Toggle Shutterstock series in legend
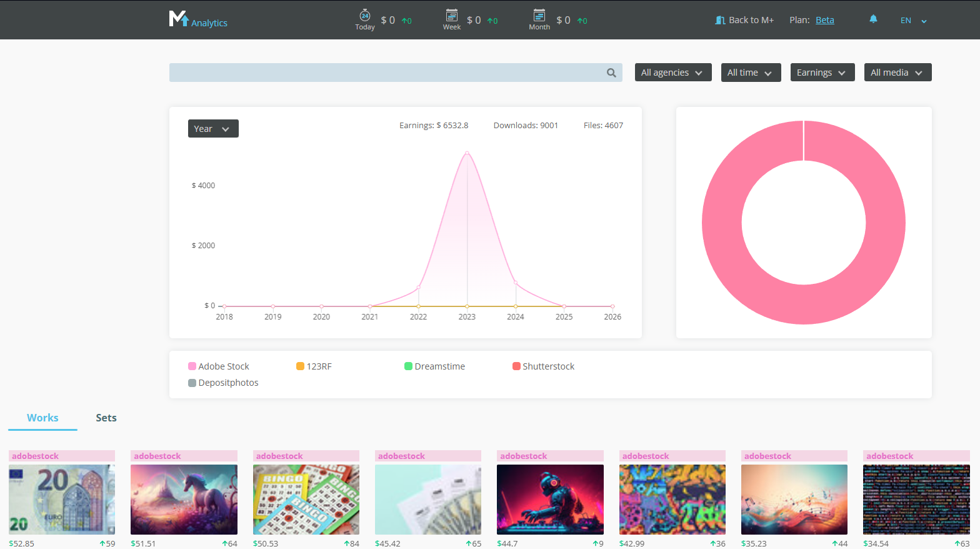The image size is (980, 549). (543, 366)
